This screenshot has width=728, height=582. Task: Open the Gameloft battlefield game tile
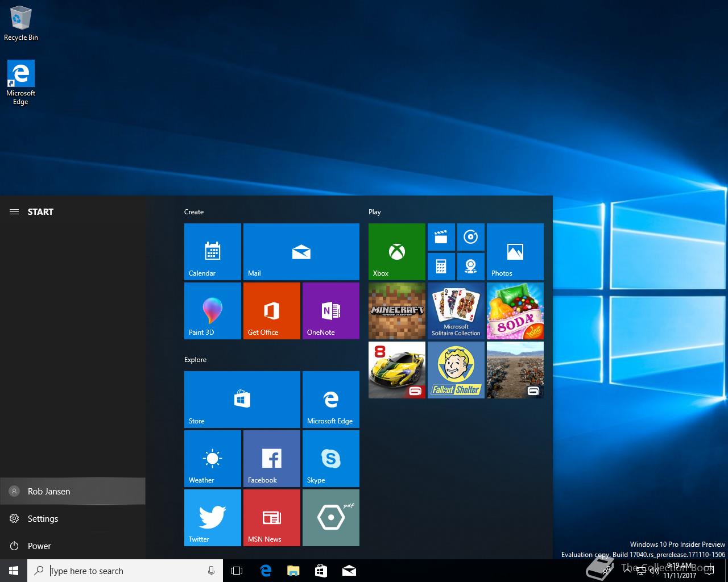[515, 370]
